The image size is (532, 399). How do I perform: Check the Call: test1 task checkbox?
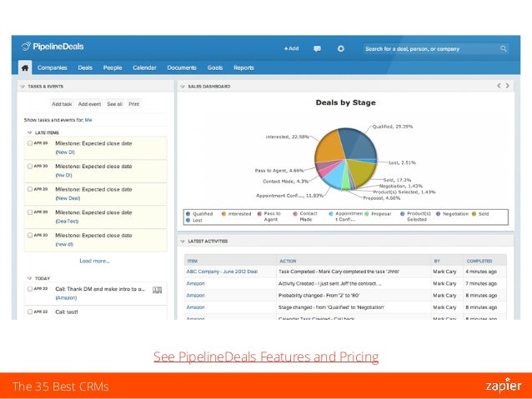pyautogui.click(x=30, y=312)
